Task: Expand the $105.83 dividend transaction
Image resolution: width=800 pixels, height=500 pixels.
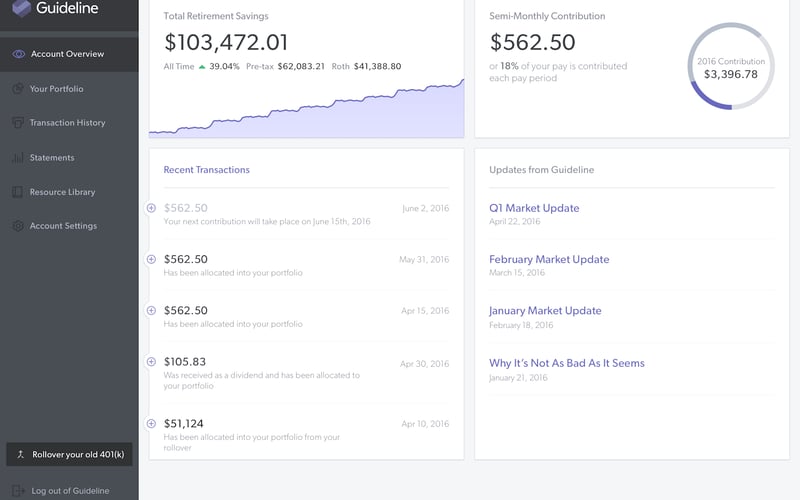Action: click(x=151, y=361)
